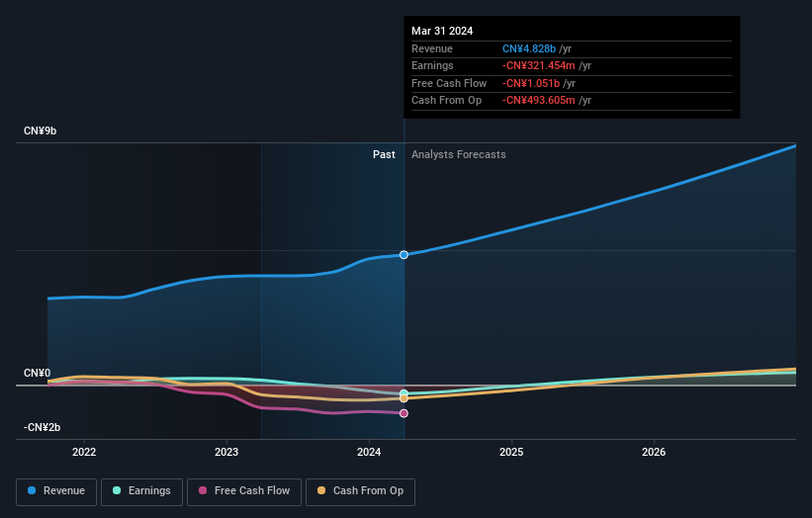
Task: Click the CN¥4.828b revenue value
Action: pos(529,48)
